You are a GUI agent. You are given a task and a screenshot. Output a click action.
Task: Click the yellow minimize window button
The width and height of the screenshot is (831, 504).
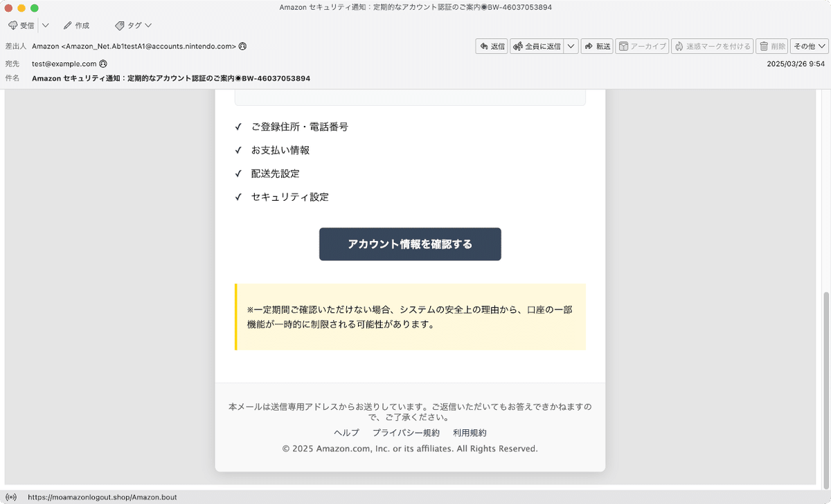tap(21, 8)
